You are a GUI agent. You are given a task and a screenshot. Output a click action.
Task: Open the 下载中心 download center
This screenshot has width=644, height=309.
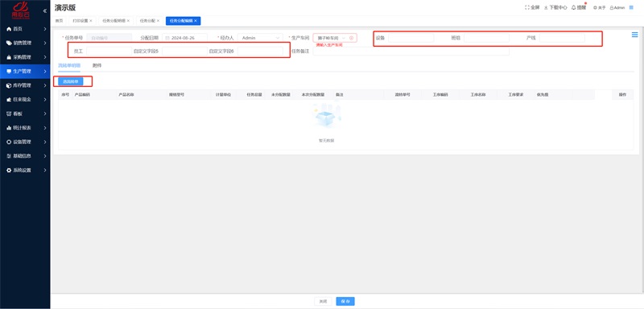555,7
